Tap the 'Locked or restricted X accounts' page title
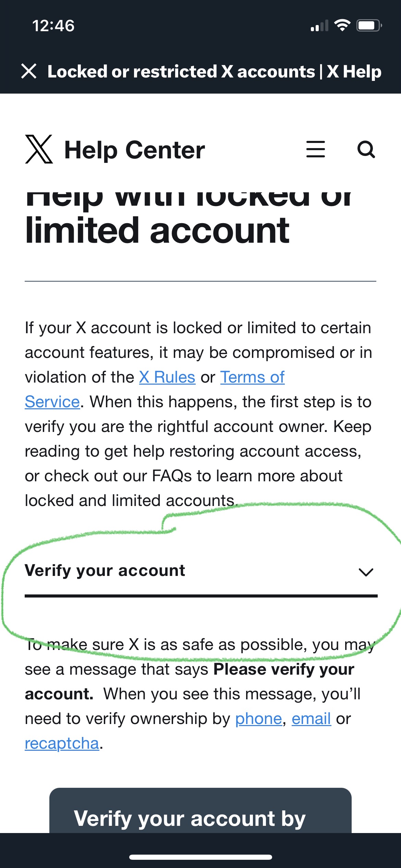Viewport: 401px width, 868px height. (x=214, y=72)
